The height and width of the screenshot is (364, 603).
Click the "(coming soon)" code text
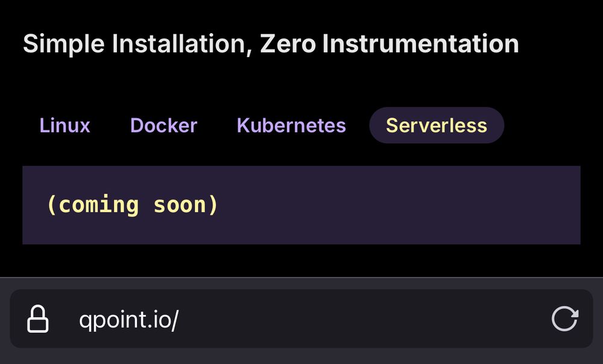tap(132, 205)
